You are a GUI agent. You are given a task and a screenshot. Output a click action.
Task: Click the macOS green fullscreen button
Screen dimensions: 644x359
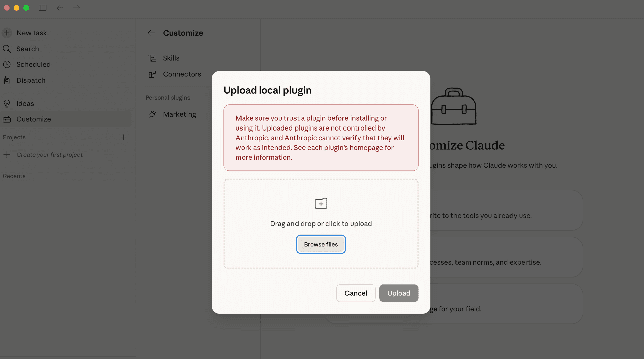pyautogui.click(x=26, y=8)
